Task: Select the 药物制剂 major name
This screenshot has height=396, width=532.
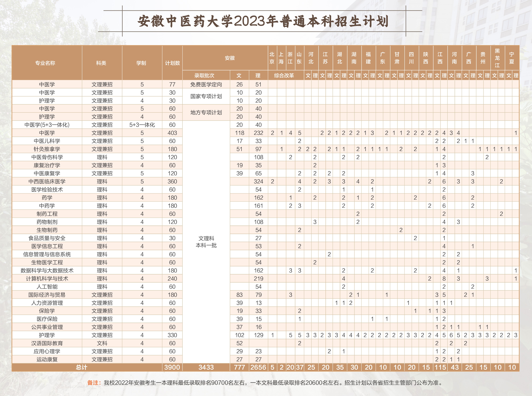Action: [47, 222]
